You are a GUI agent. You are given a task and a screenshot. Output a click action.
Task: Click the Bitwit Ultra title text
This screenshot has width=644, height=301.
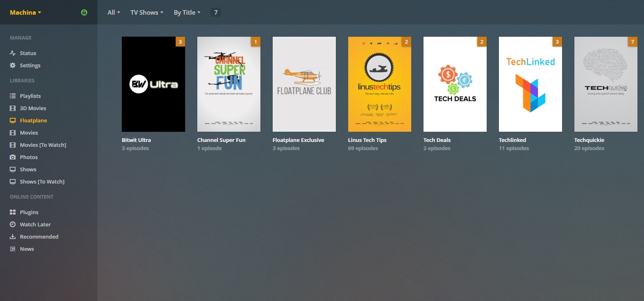click(136, 140)
